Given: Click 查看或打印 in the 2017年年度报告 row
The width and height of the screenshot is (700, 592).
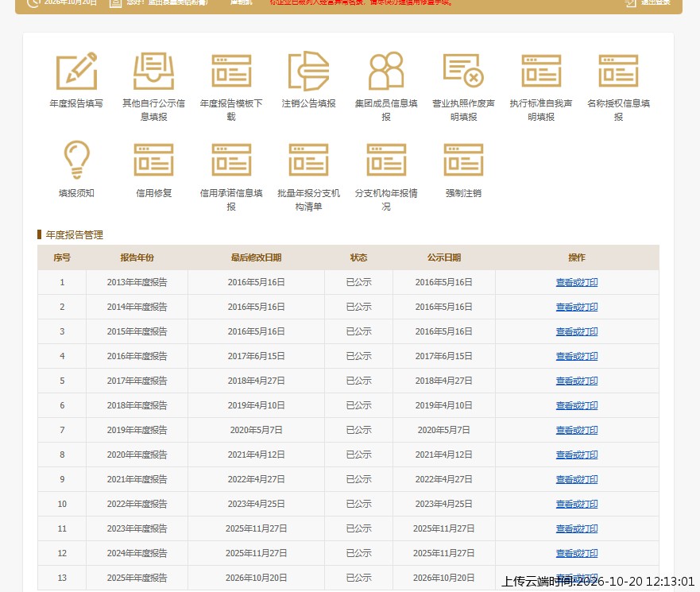Looking at the screenshot, I should 577,381.
